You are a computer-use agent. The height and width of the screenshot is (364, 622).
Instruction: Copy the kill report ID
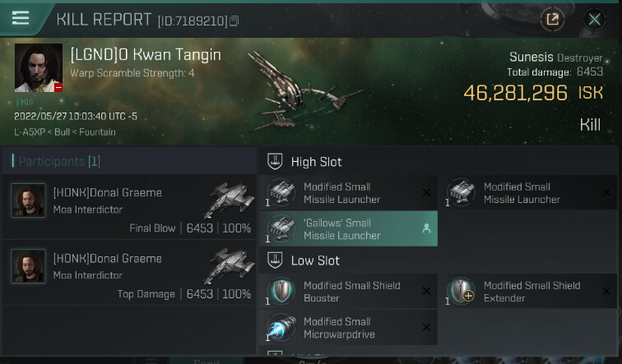pos(234,20)
